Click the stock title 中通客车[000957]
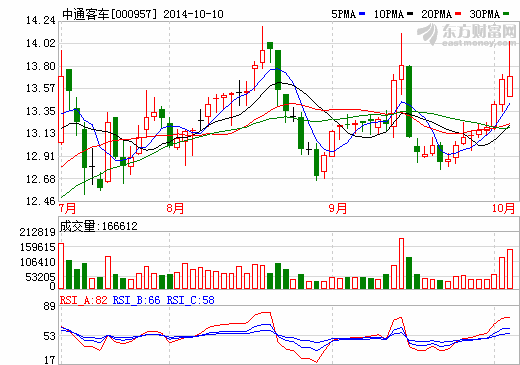This screenshot has width=520, height=365. pos(109,14)
